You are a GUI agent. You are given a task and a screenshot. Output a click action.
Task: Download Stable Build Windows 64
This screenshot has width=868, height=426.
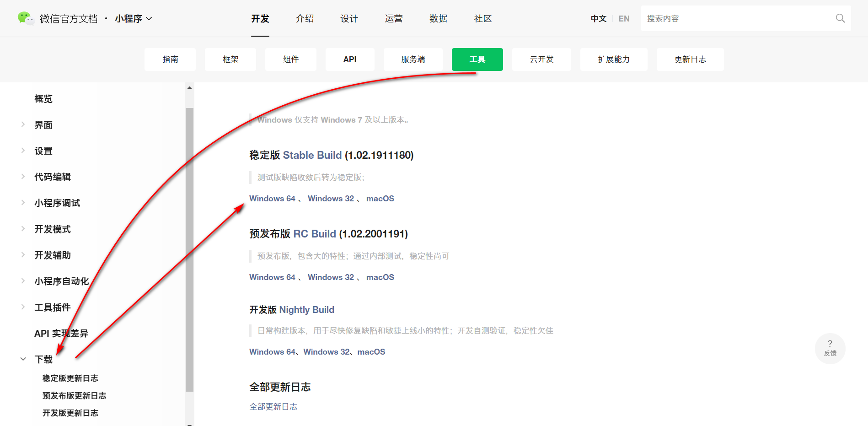pos(272,199)
